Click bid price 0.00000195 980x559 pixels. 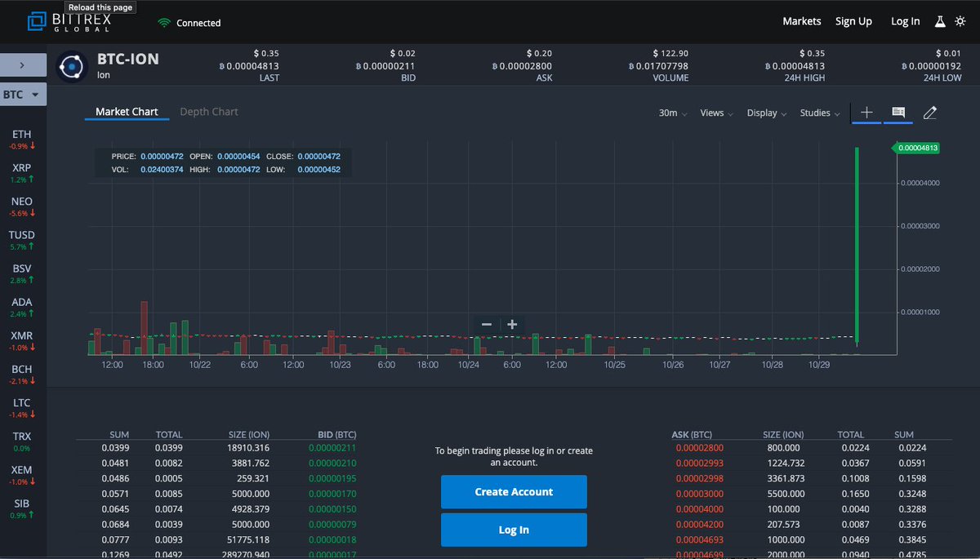pos(333,478)
